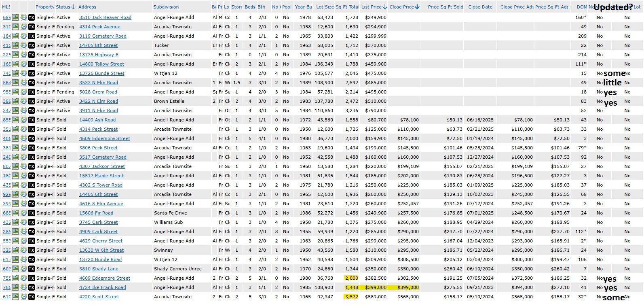View history icon for 3911 N Elm Road
Image resolution: width=644 pixels, height=306 pixels.
pos(23,110)
